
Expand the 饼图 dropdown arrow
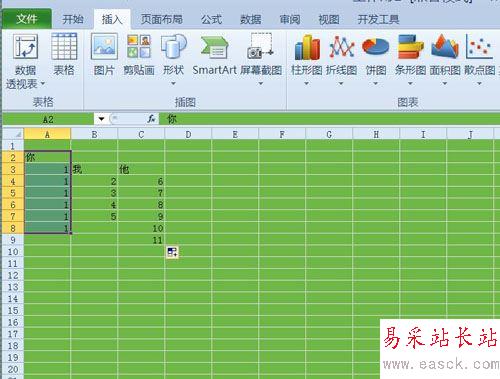[x=376, y=83]
